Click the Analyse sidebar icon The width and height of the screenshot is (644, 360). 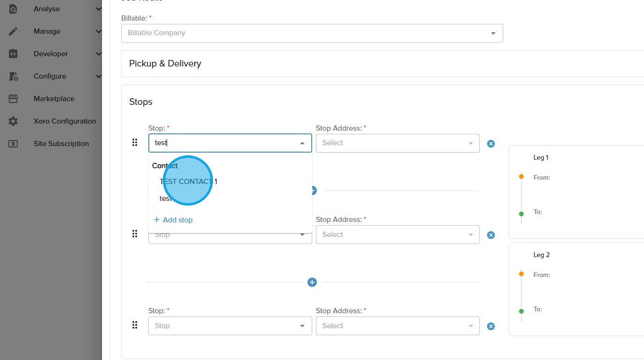coord(13,9)
